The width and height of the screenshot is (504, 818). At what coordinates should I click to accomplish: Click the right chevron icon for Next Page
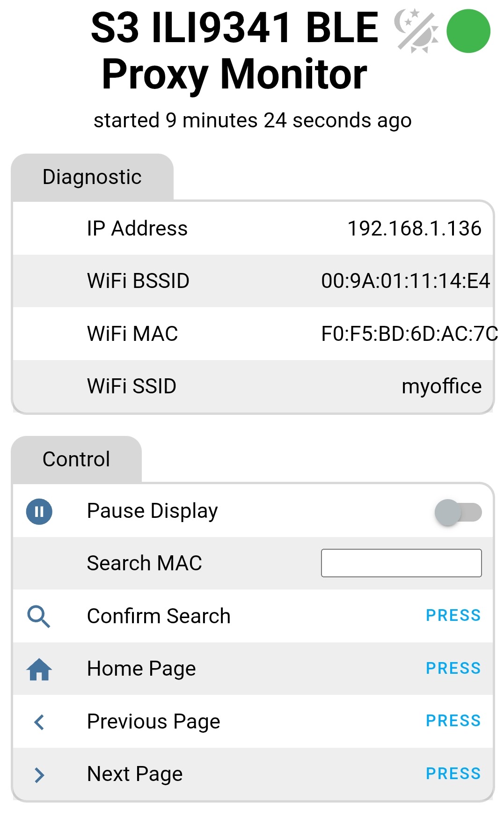point(39,775)
